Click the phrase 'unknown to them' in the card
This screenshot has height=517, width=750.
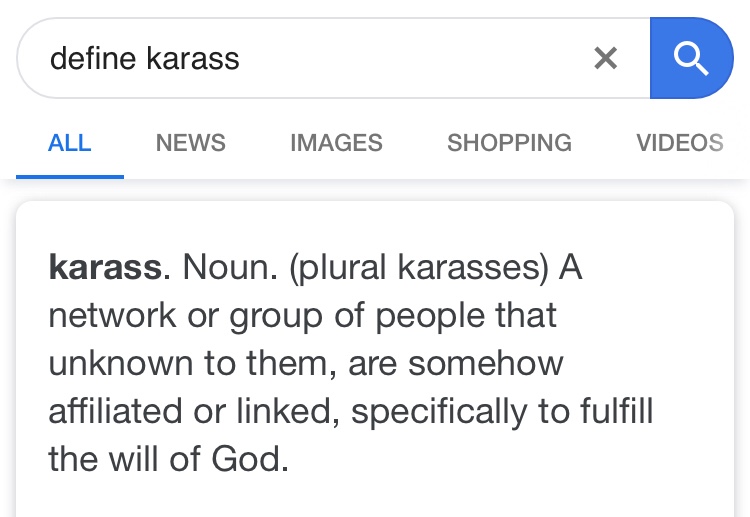tap(190, 363)
